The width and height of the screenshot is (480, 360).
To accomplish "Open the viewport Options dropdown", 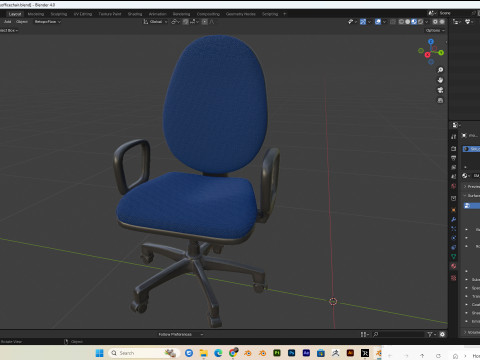I will (x=435, y=30).
